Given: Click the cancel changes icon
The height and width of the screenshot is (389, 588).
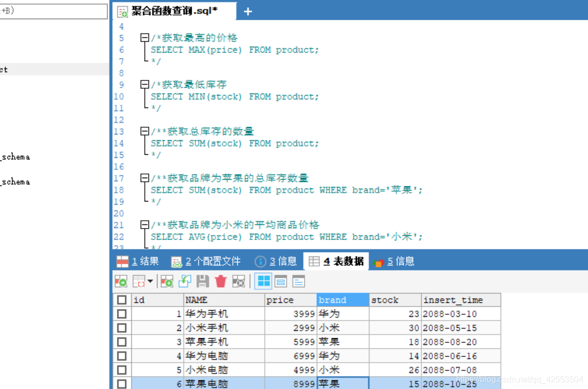Looking at the screenshot, I should (x=238, y=281).
